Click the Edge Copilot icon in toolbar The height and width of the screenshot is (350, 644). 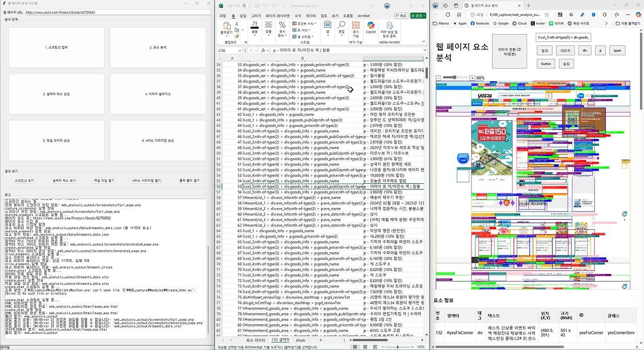point(638,15)
